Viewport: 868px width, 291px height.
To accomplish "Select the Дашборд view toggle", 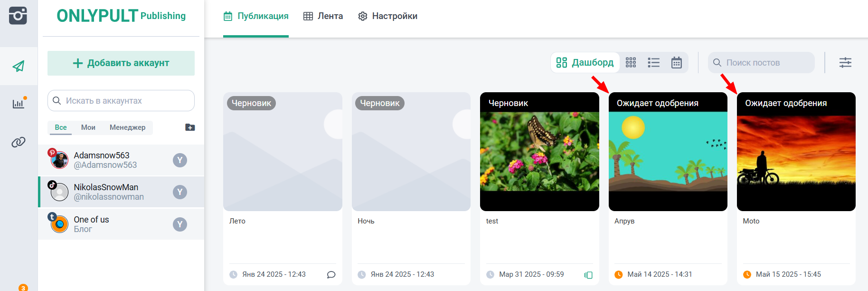I will coord(585,63).
